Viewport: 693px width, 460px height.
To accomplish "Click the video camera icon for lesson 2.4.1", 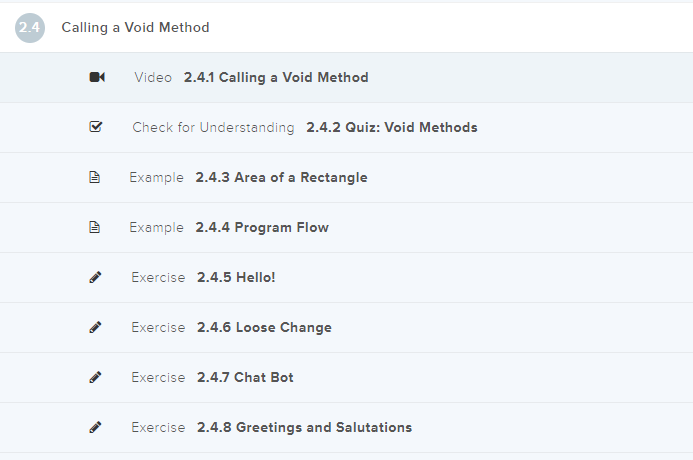I will pos(96,77).
